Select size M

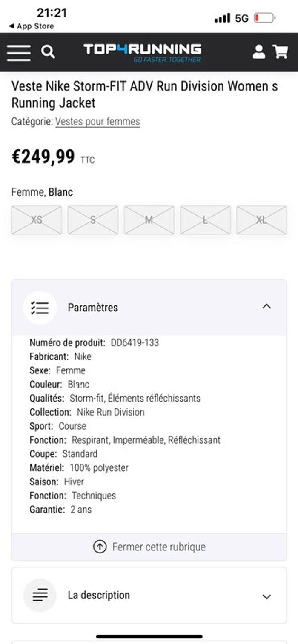tap(149, 220)
